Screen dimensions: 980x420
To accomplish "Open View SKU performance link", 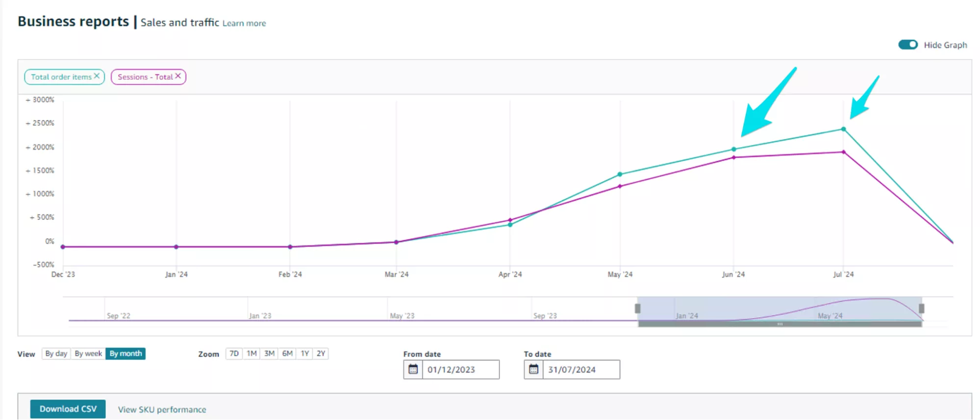I will 162,409.
